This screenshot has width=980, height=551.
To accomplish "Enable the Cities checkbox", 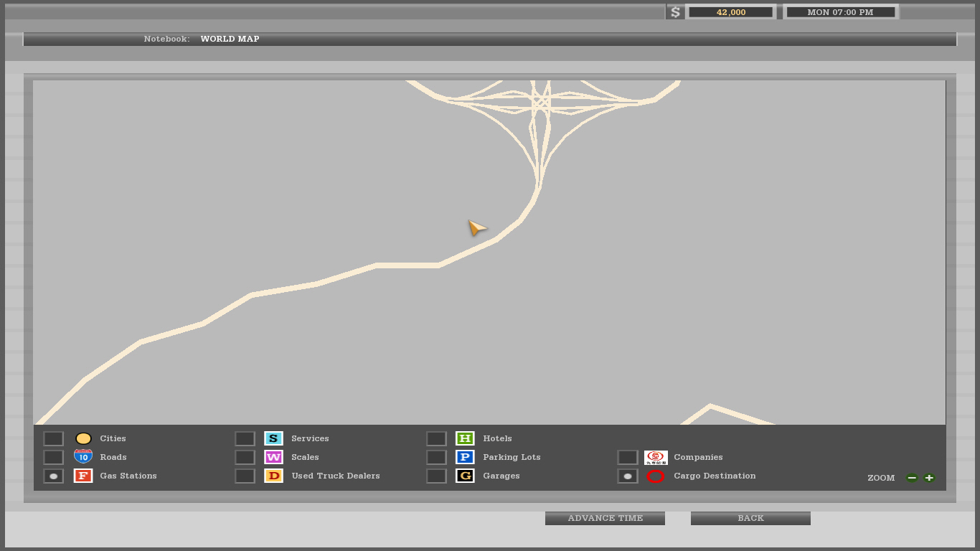I will tap(54, 438).
